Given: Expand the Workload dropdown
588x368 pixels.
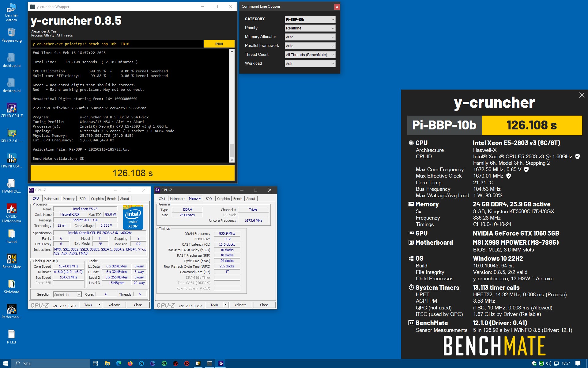Looking at the screenshot, I should coord(310,64).
